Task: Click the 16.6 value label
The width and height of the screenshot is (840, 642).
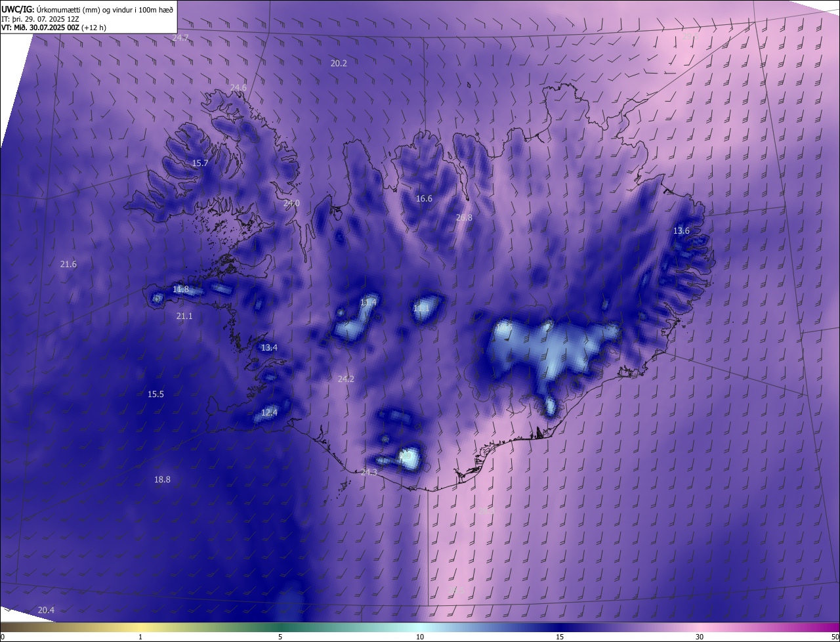Action: pyautogui.click(x=424, y=199)
